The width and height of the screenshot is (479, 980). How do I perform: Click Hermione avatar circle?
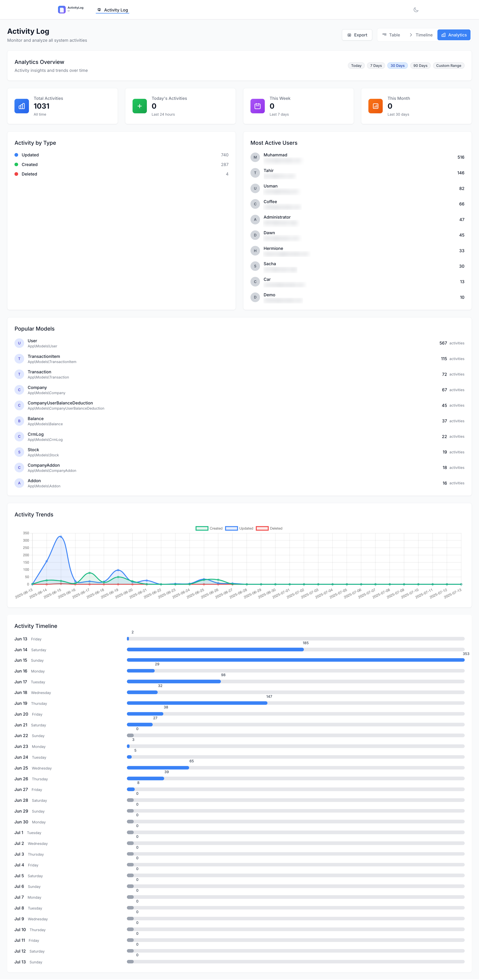(255, 251)
